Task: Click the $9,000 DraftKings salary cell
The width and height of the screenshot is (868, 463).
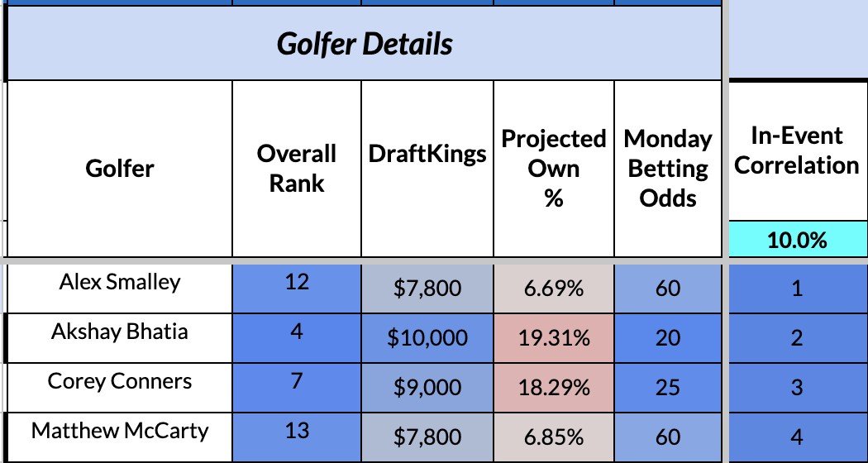Action: click(427, 388)
